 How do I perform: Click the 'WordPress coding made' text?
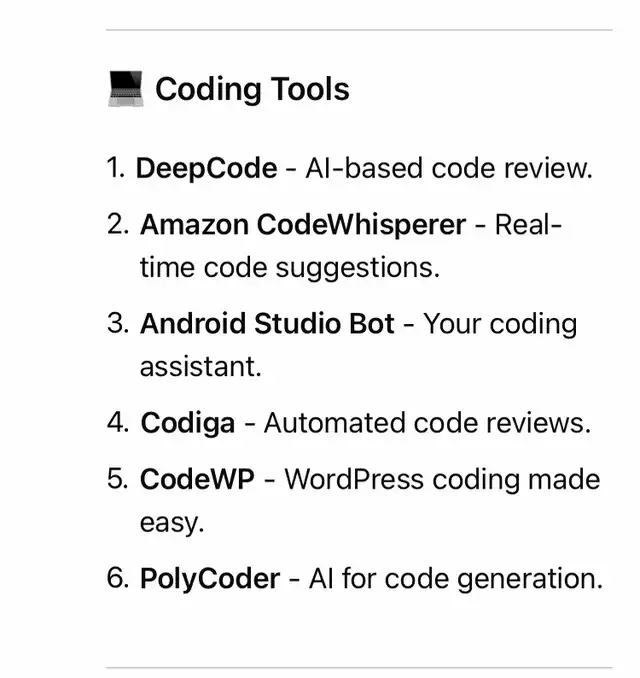point(442,479)
